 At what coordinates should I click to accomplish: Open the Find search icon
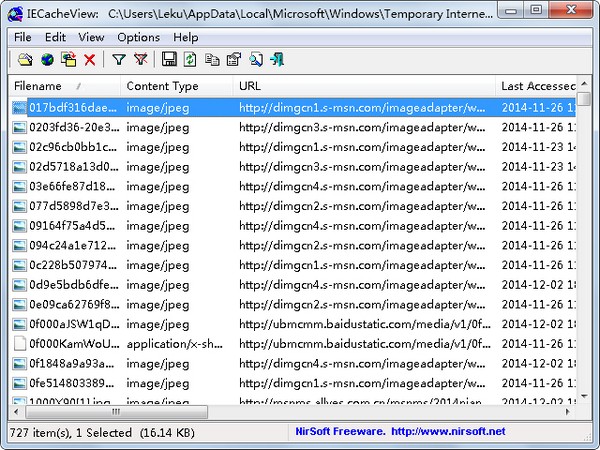(x=256, y=60)
